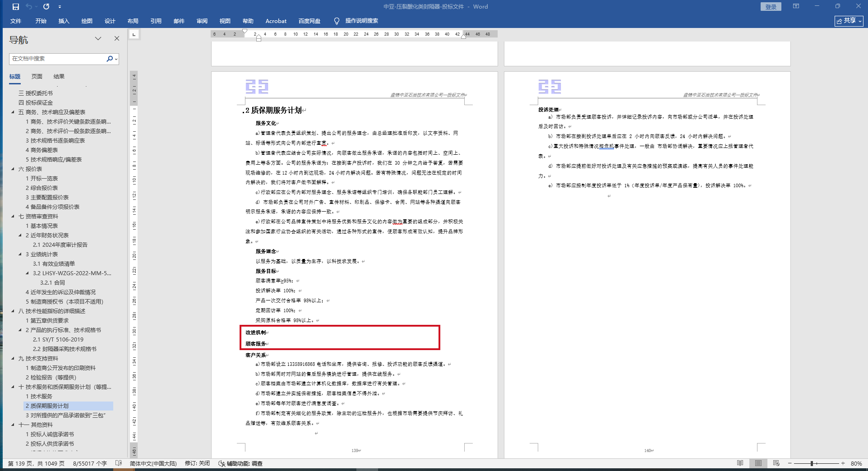Redo the last action
Image resolution: width=868 pixels, height=471 pixels.
point(46,7)
